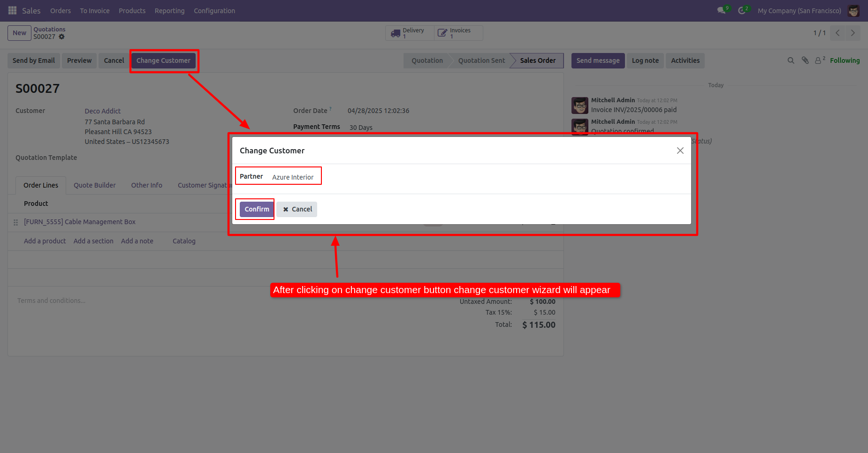Click the Delivery truck smart button
Image resolution: width=868 pixels, height=453 pixels.
[x=410, y=33]
